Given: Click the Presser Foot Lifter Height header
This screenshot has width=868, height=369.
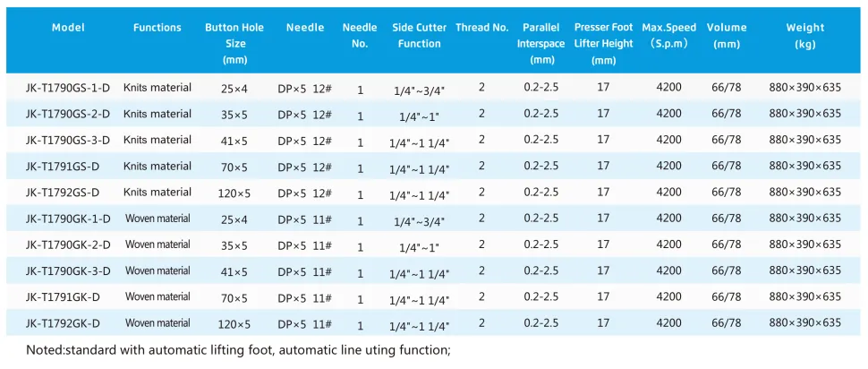Looking at the screenshot, I should point(604,43).
